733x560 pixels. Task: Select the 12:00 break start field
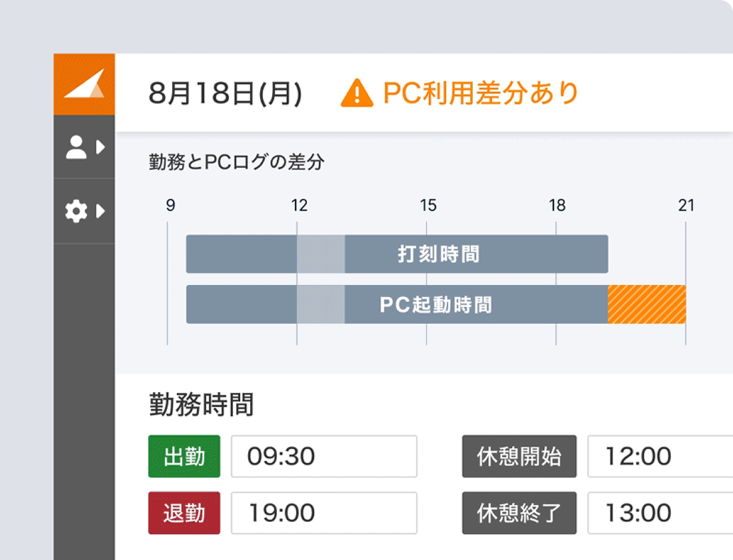(660, 456)
